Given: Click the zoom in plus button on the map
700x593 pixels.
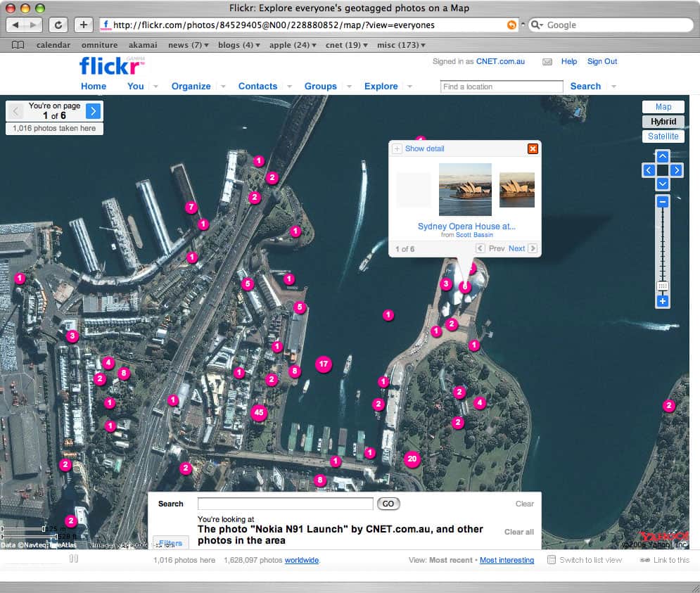Looking at the screenshot, I should pyautogui.click(x=663, y=301).
